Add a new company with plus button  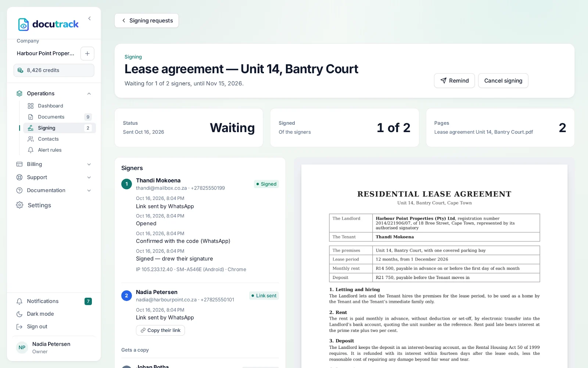(87, 53)
